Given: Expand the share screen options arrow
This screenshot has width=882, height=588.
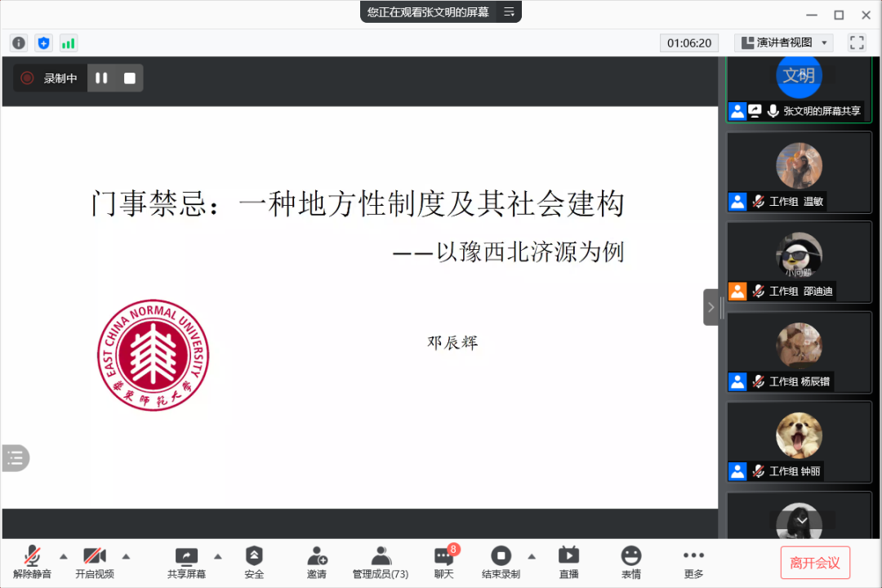Looking at the screenshot, I should (218, 556).
